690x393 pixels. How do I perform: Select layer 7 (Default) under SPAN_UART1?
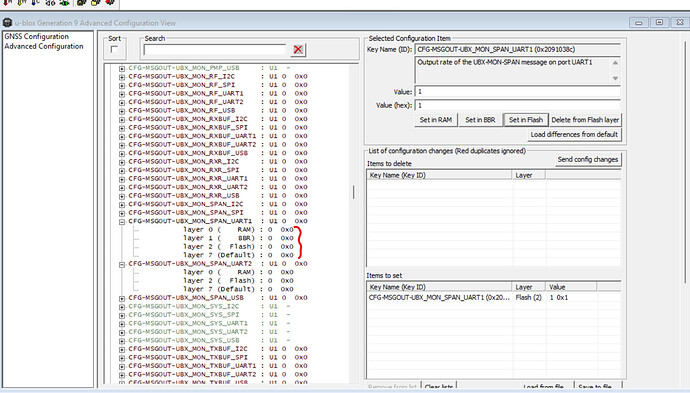[x=238, y=255]
